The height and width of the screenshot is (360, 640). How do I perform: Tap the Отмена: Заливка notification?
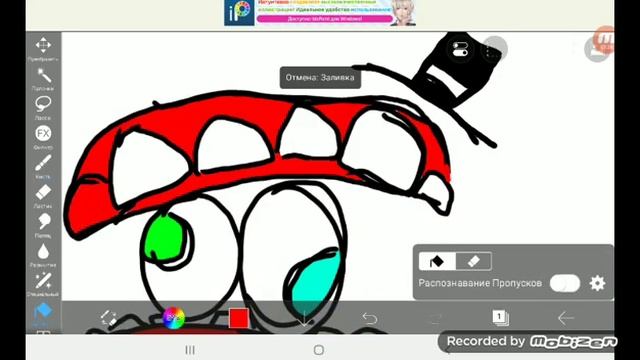[320, 78]
